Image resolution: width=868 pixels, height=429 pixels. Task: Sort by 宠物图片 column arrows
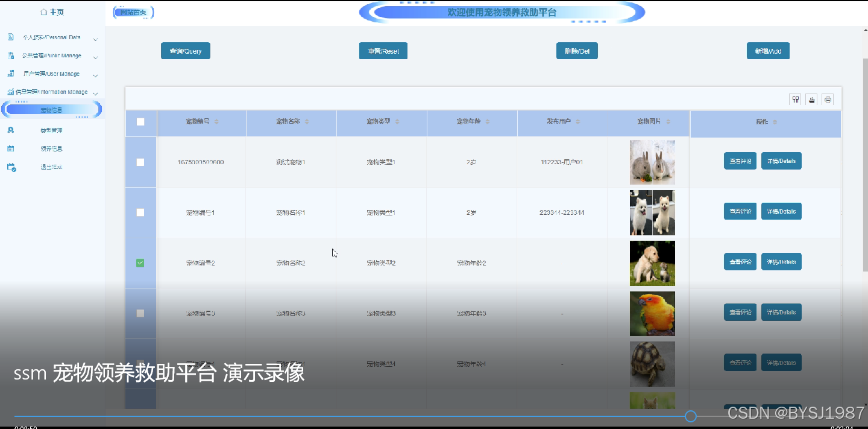click(x=668, y=122)
